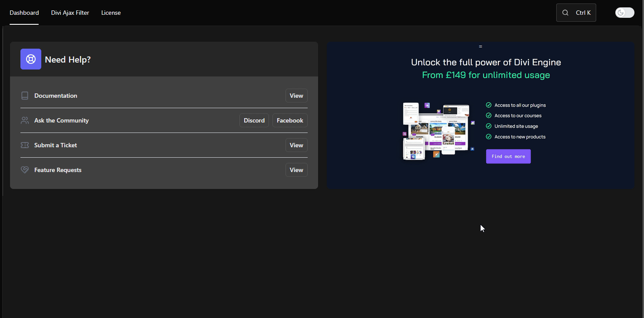Open the Dashboard tab

(x=24, y=13)
